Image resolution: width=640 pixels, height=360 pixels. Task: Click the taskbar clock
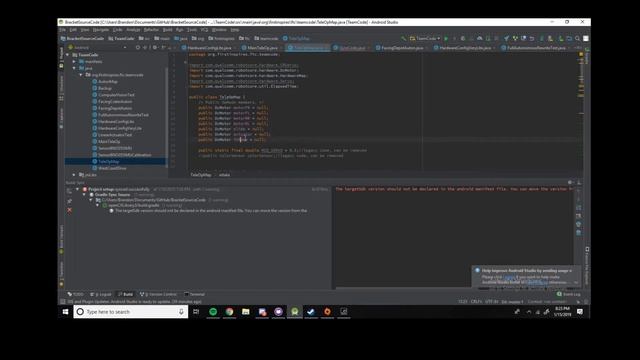pyautogui.click(x=562, y=312)
